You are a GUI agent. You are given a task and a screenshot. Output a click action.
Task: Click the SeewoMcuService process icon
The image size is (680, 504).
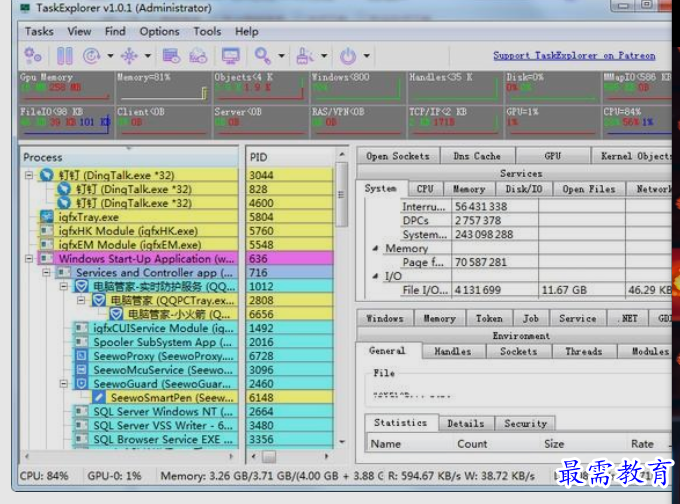pos(81,370)
